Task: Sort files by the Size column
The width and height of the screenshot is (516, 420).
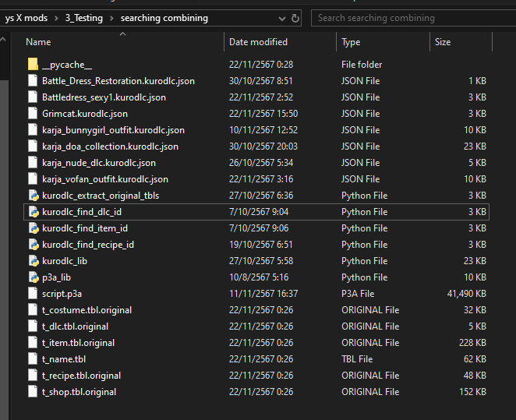Action: click(443, 42)
